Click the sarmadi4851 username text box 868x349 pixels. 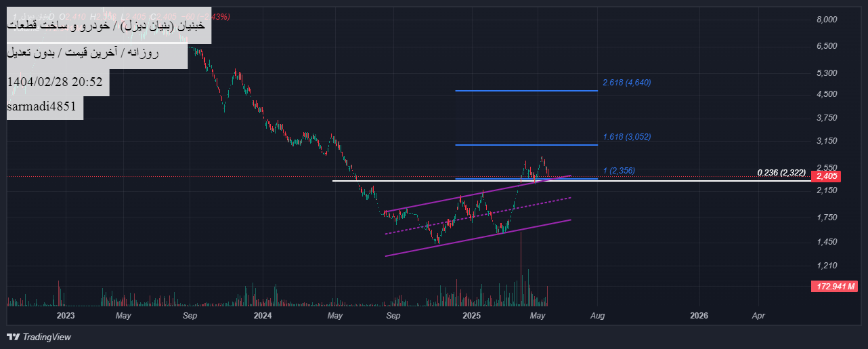pos(45,106)
